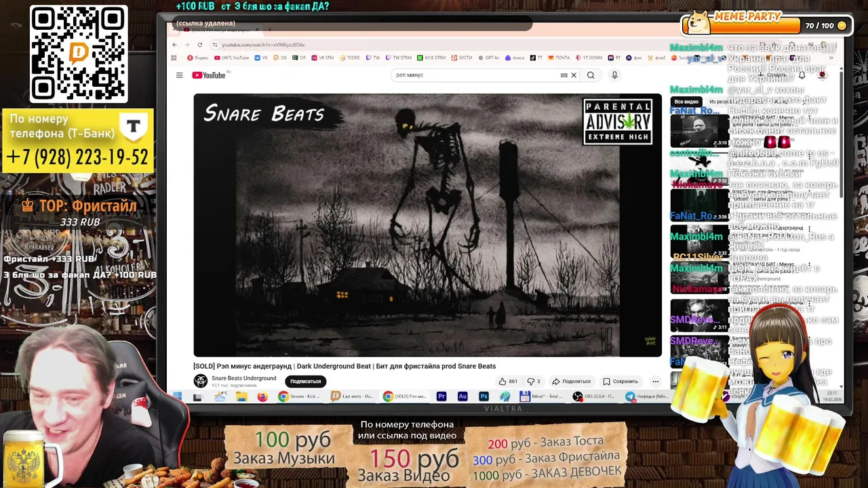Open the weather widget in the taskbar
This screenshot has width=868, height=488.
tap(220, 396)
